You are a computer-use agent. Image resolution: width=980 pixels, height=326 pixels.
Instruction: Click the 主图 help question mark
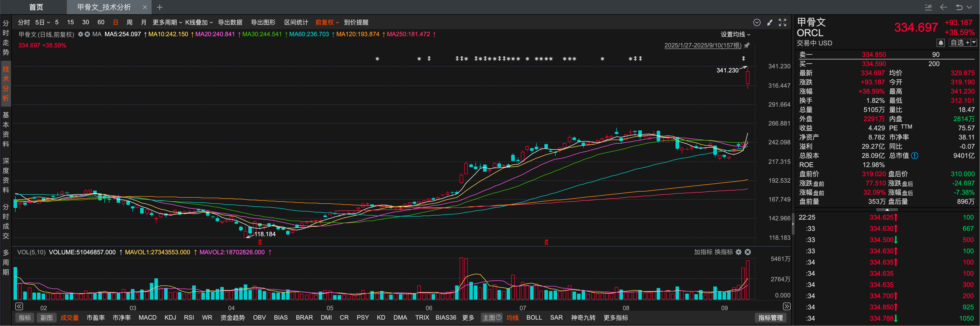point(499,317)
